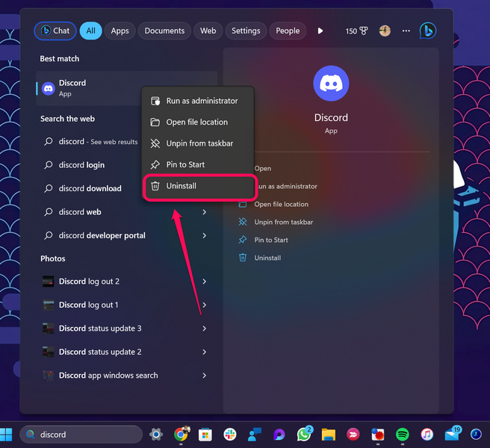
Task: Open WhatsApp from the taskbar
Action: [x=304, y=434]
